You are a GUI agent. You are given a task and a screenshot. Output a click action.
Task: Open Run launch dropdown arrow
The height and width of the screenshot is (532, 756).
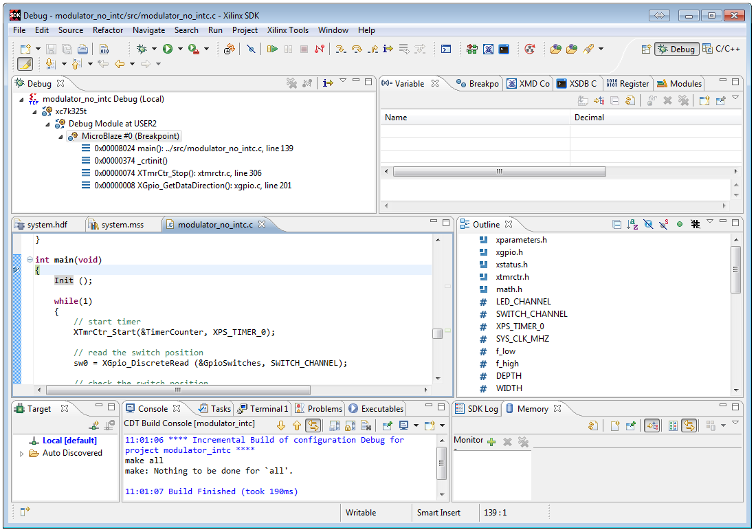click(180, 49)
